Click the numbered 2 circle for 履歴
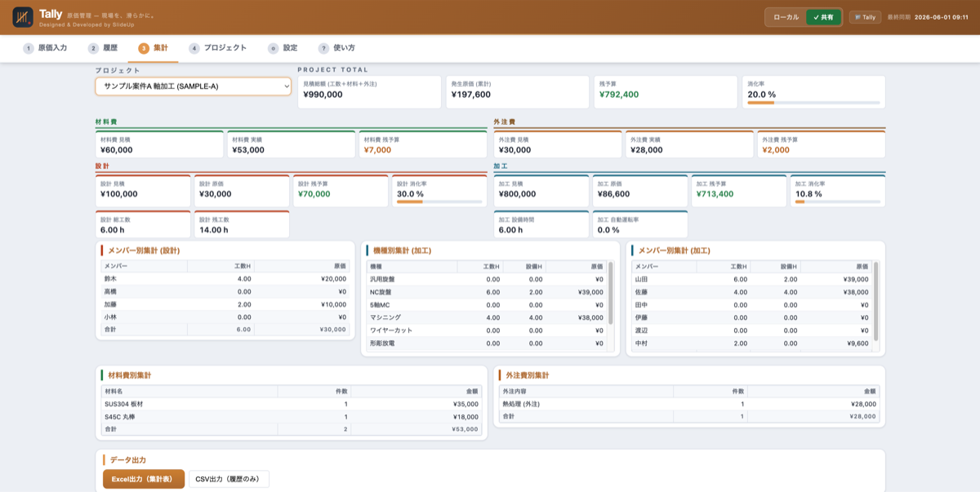This screenshot has height=492, width=980. [x=94, y=48]
